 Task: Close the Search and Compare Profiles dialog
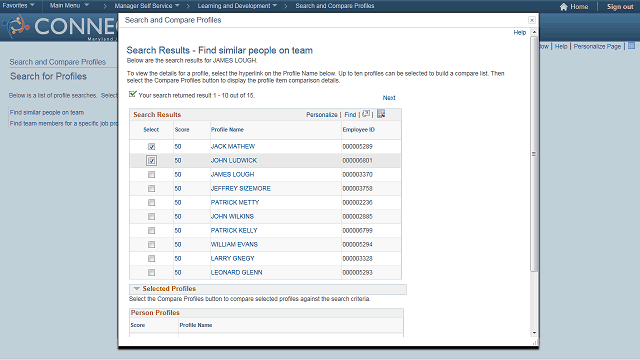[x=532, y=20]
